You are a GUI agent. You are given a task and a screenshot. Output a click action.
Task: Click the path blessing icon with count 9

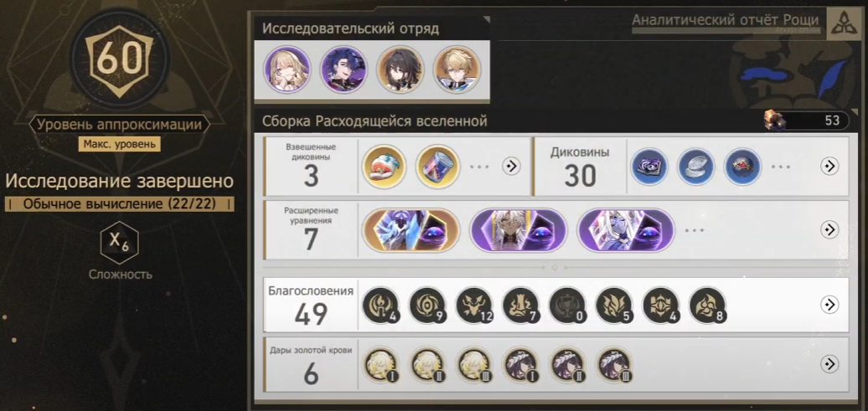[427, 306]
